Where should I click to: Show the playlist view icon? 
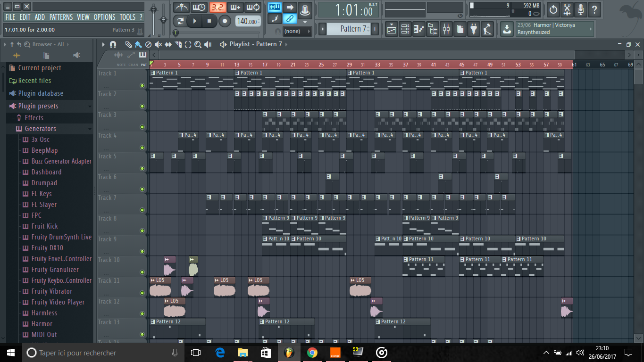tap(391, 29)
